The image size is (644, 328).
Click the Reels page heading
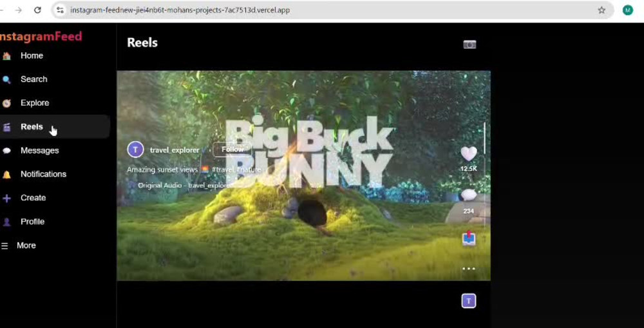(142, 43)
